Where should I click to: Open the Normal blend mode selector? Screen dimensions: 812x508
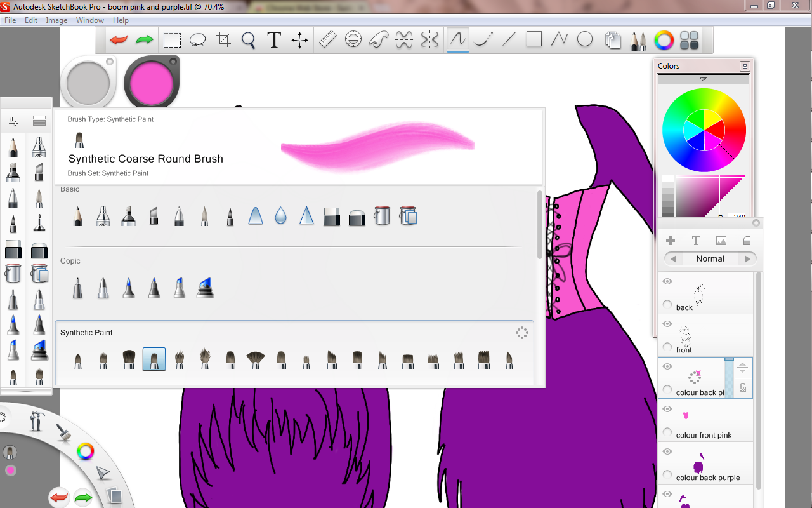coord(710,259)
